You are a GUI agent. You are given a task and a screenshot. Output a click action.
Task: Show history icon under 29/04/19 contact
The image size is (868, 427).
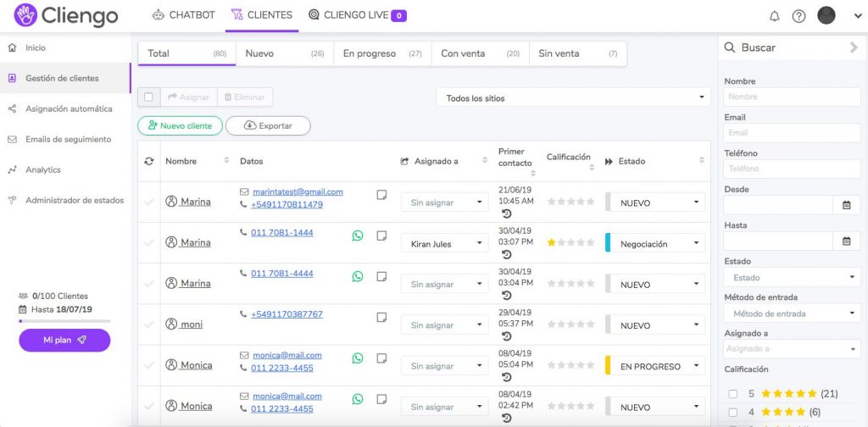click(507, 336)
